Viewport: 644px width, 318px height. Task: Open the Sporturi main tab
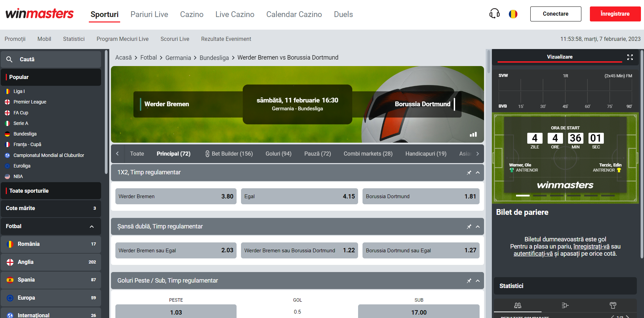pos(104,14)
